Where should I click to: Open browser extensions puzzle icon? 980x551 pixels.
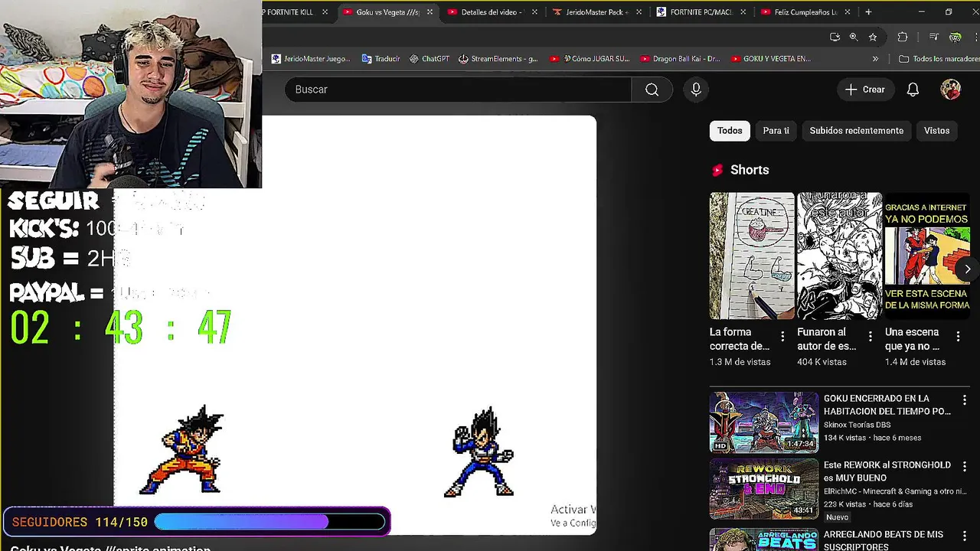click(903, 37)
